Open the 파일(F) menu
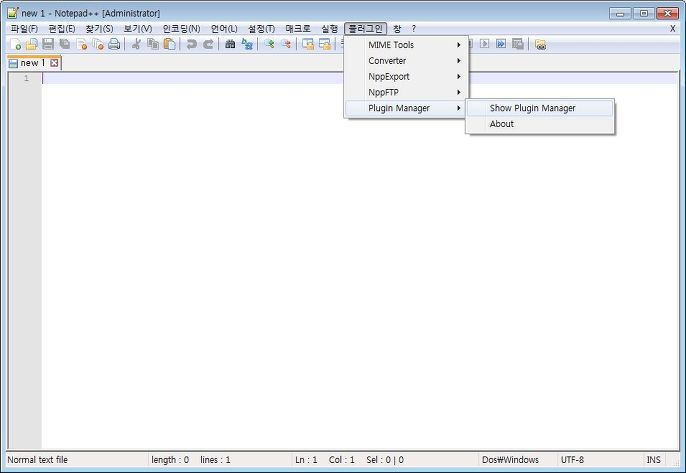Image resolution: width=686 pixels, height=473 pixels. (x=24, y=29)
